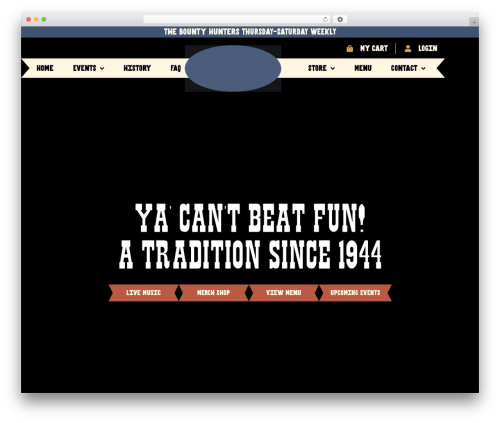This screenshot has width=500, height=423.
Task: Click the Live Music button
Action: pyautogui.click(x=143, y=293)
